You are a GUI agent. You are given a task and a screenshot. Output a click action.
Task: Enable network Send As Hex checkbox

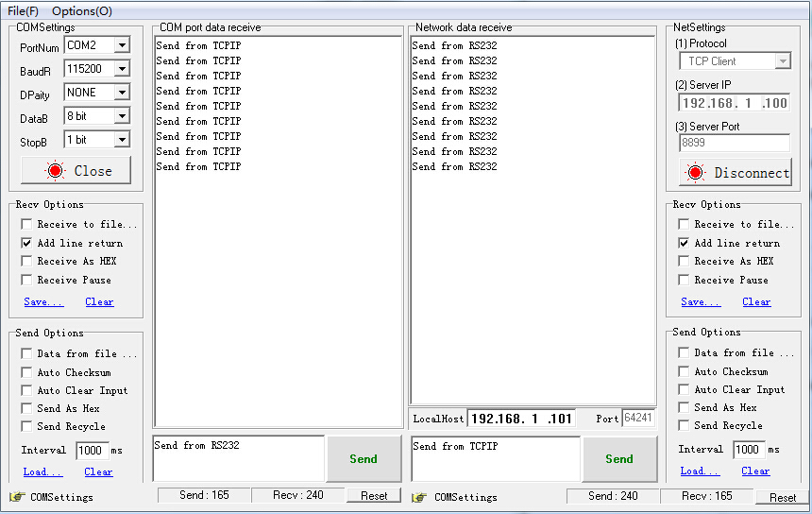[684, 407]
